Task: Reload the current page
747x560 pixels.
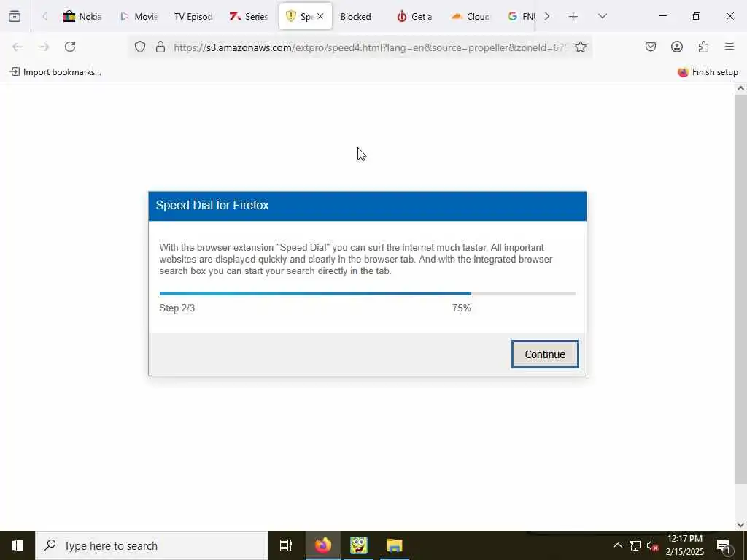Action: pos(70,47)
